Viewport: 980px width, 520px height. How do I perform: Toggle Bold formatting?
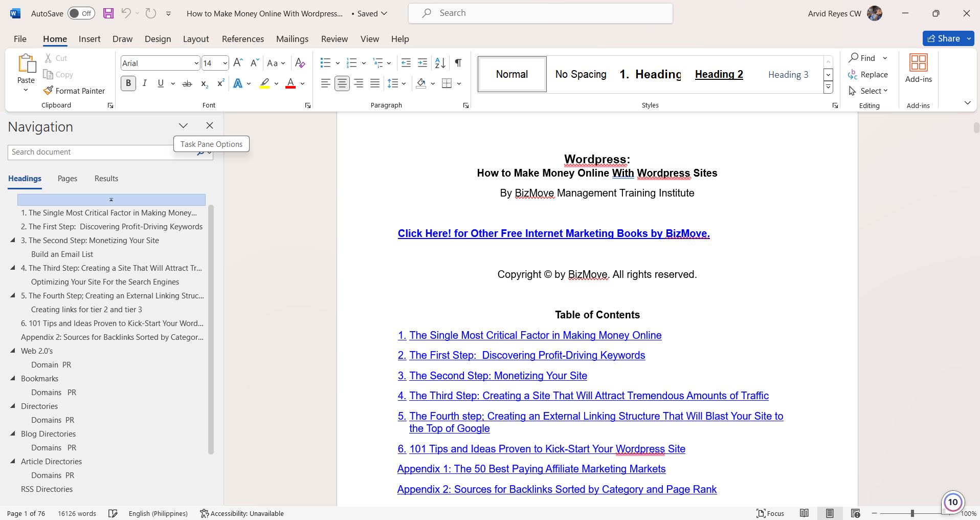(x=128, y=83)
